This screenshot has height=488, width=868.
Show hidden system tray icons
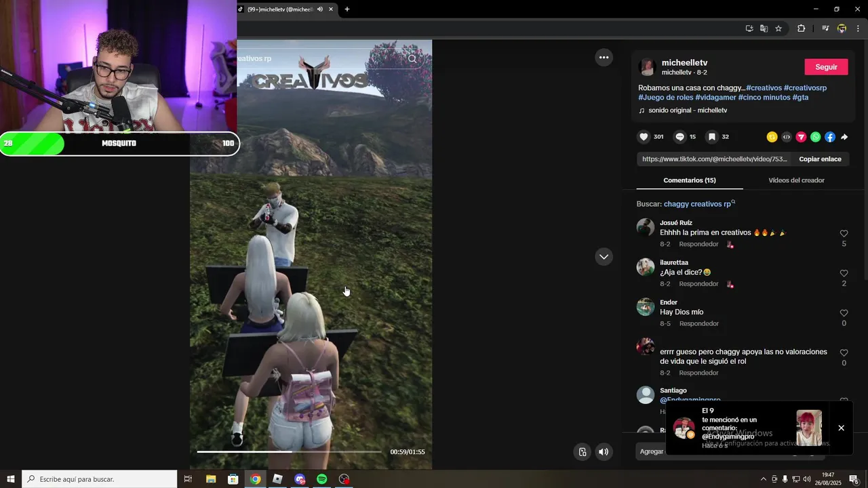763,479
